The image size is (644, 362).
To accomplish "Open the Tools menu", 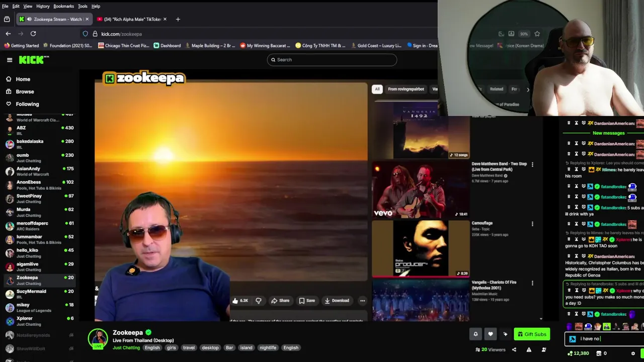I will [x=83, y=6].
